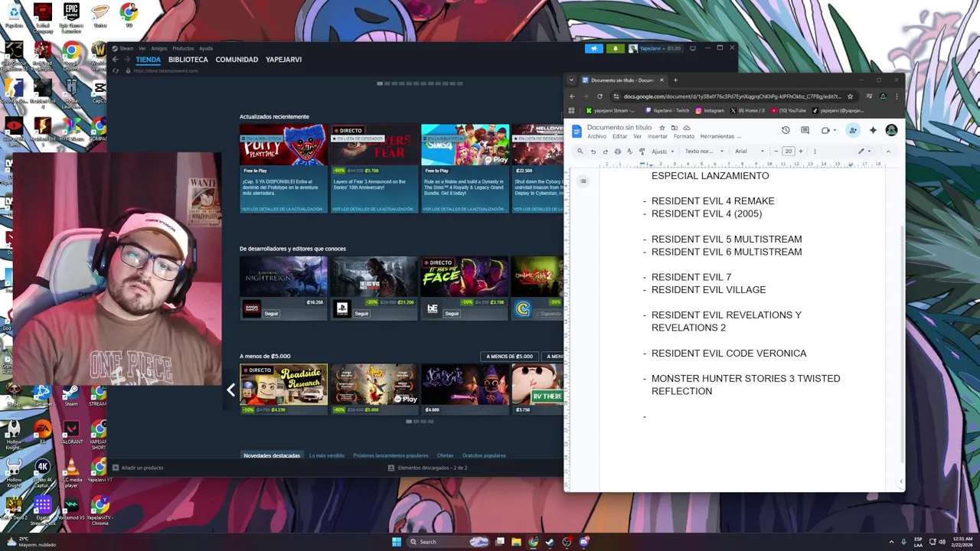Collapse the Docs toolbar with the chevron
The image size is (980, 551).
click(x=888, y=152)
